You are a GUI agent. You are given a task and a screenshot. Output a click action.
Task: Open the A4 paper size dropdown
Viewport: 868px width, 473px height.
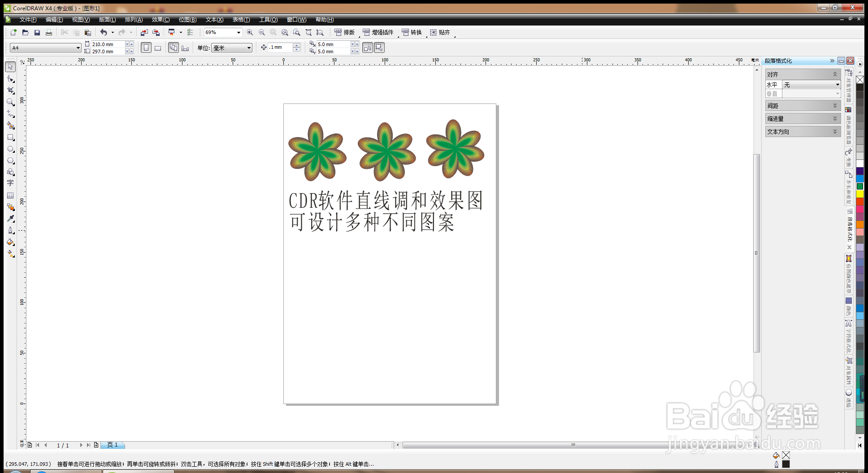(x=78, y=48)
